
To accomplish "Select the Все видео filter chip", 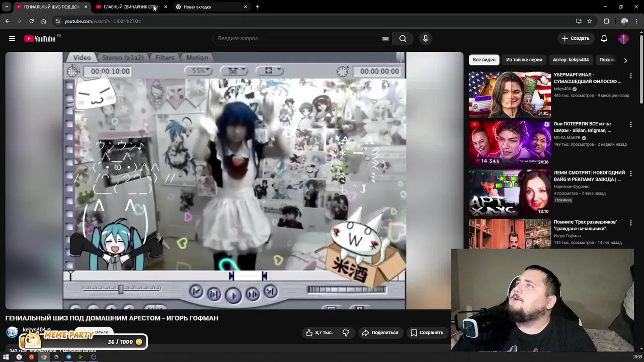I will click(484, 60).
